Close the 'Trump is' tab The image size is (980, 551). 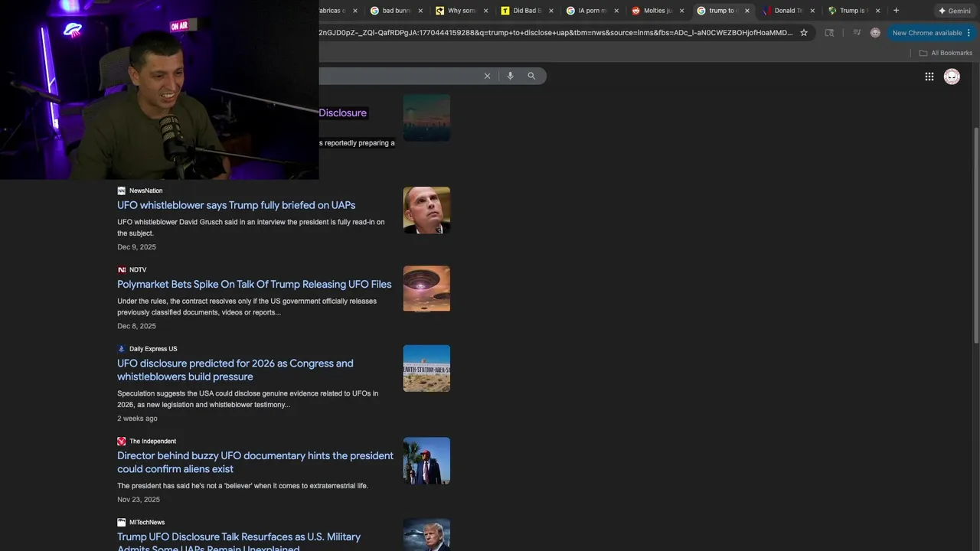(877, 11)
